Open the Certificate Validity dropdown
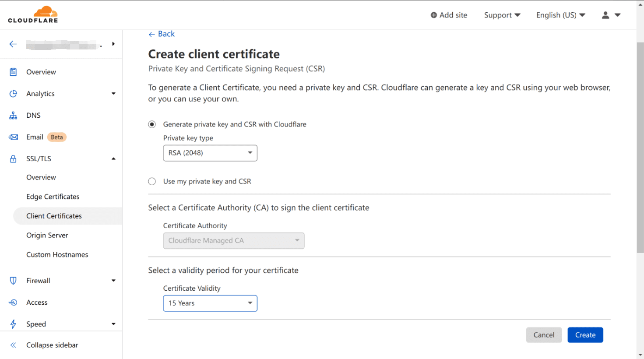 [x=210, y=303]
